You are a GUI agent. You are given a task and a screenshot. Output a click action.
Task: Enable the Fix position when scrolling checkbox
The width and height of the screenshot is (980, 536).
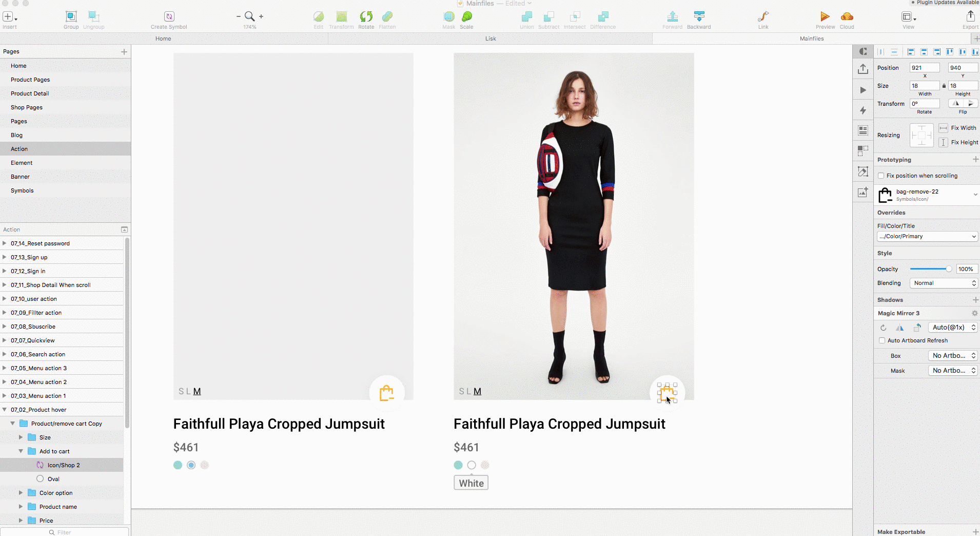pyautogui.click(x=881, y=176)
